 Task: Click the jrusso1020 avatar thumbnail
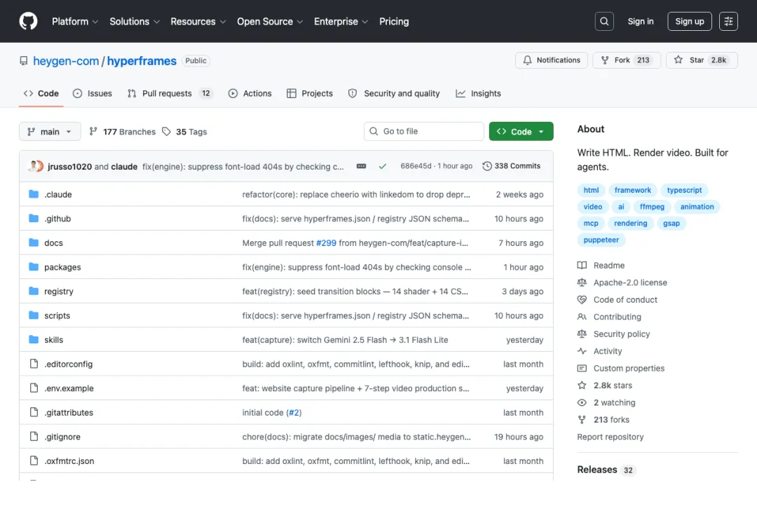[36, 166]
